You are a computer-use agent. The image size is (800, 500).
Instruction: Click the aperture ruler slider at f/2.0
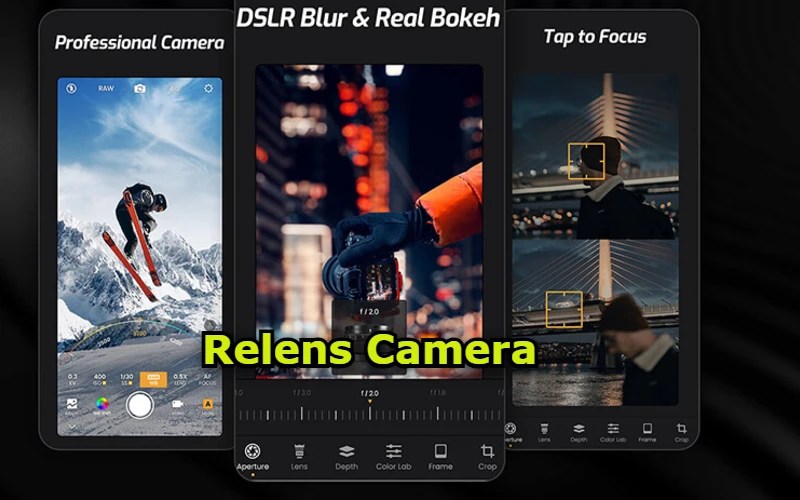pos(369,413)
